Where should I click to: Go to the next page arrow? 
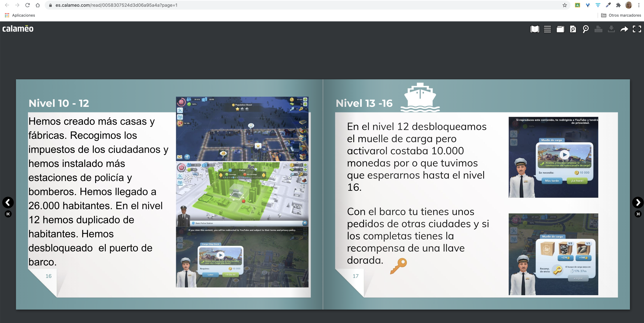(638, 202)
